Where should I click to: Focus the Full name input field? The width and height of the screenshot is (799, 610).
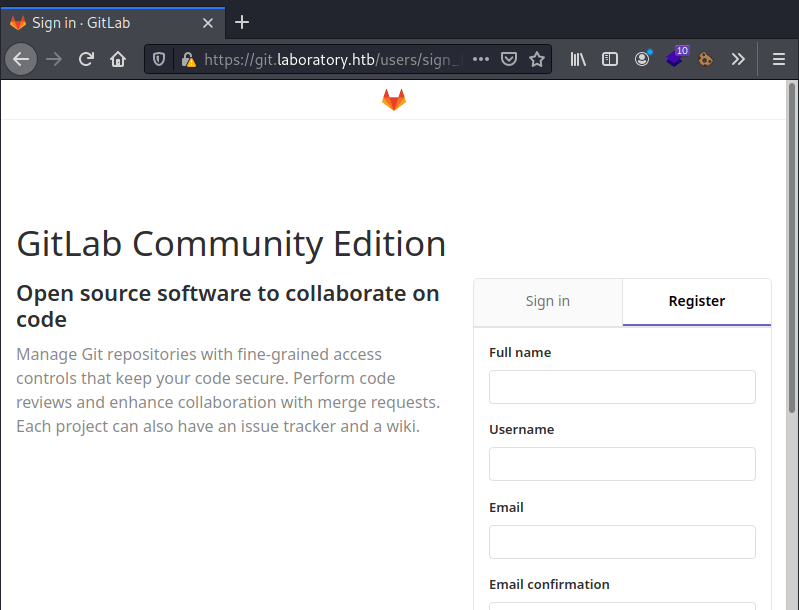tap(622, 387)
